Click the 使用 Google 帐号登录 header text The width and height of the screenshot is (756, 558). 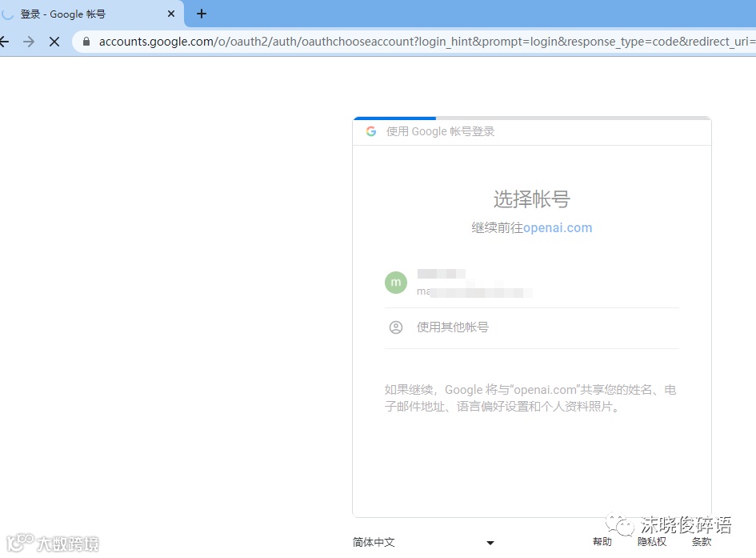point(440,131)
